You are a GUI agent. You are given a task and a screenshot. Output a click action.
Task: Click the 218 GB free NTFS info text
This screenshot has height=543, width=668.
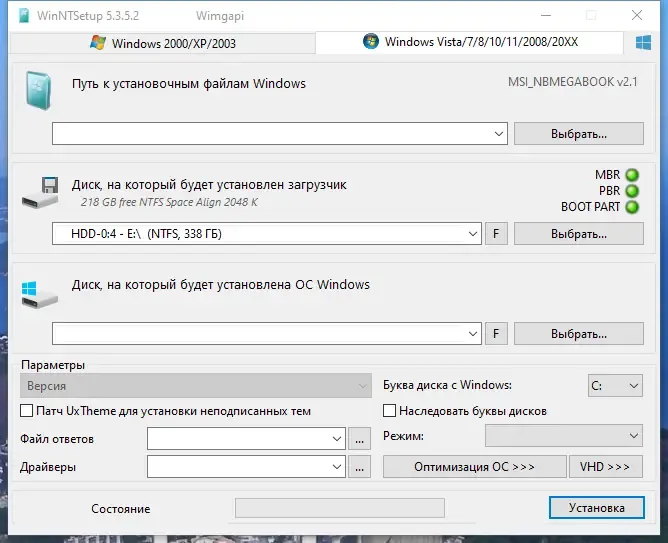tap(169, 202)
